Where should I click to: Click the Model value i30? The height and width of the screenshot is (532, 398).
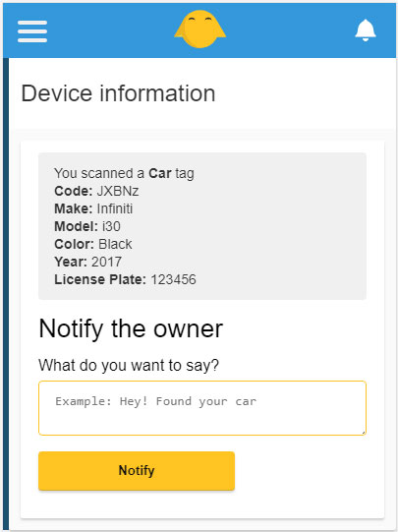click(111, 226)
